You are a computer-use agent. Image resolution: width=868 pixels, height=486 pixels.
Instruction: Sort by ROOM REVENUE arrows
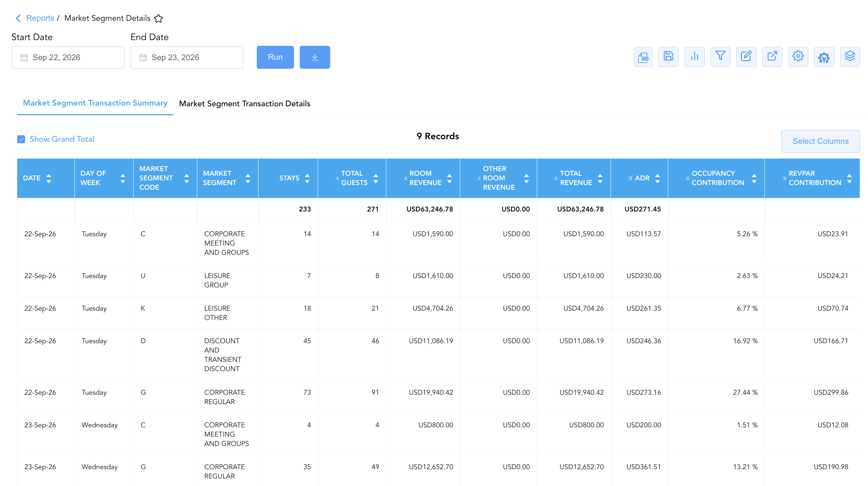coord(449,178)
